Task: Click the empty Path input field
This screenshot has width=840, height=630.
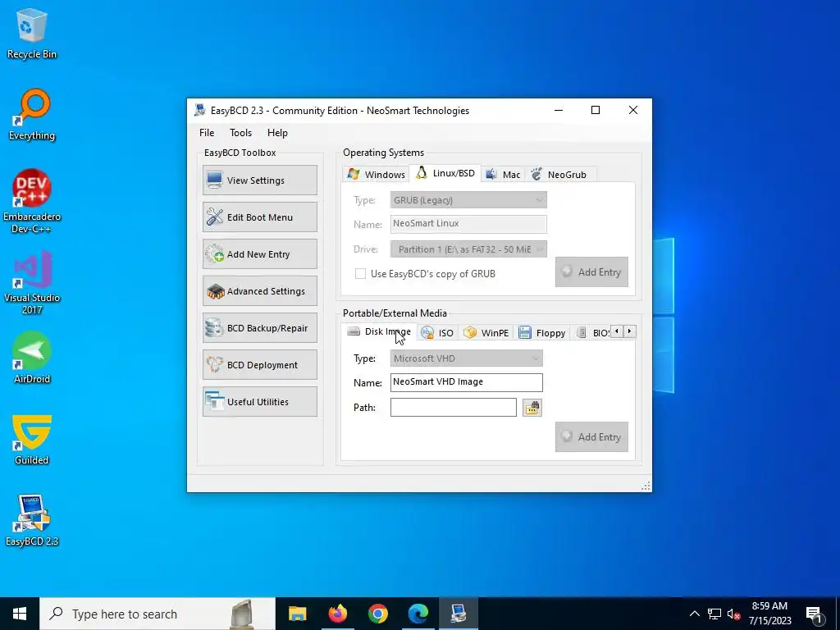Action: click(453, 408)
